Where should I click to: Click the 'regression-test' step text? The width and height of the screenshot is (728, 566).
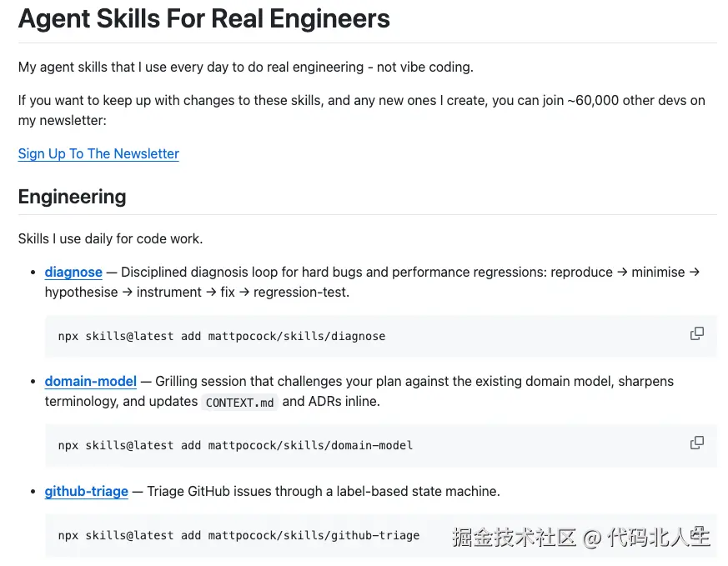point(302,292)
